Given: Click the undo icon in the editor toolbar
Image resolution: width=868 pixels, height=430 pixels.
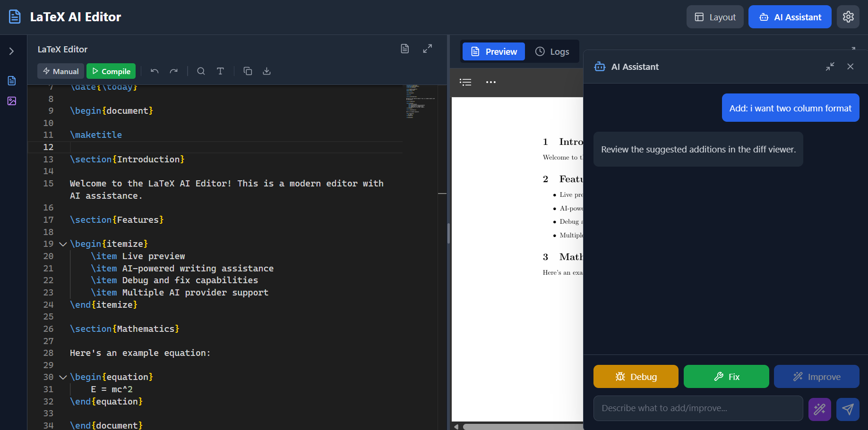Looking at the screenshot, I should pos(154,71).
